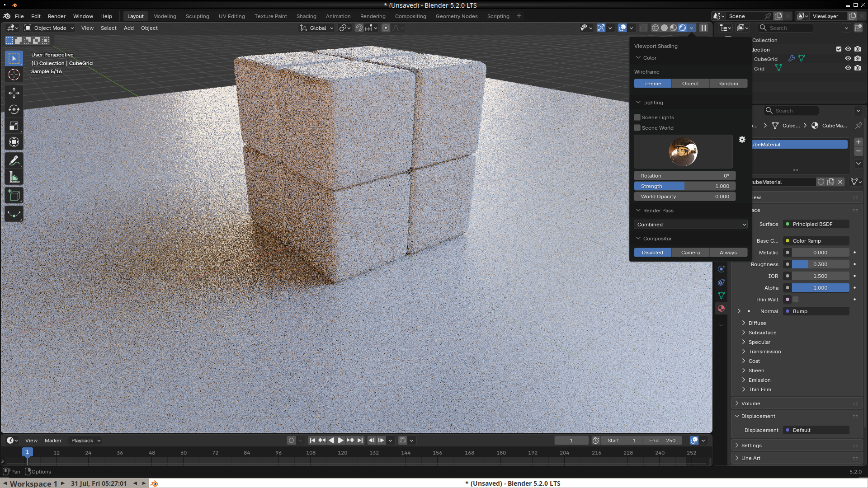Play the animation forward

tap(341, 441)
